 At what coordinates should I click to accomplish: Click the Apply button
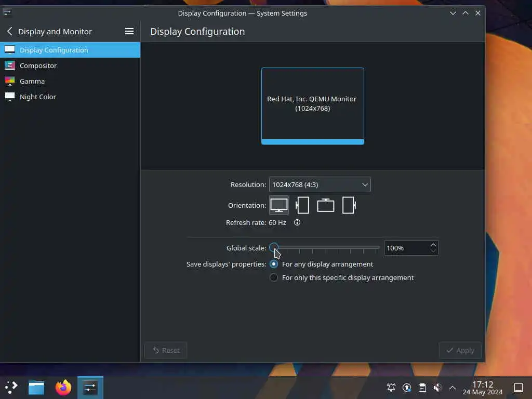coord(460,350)
